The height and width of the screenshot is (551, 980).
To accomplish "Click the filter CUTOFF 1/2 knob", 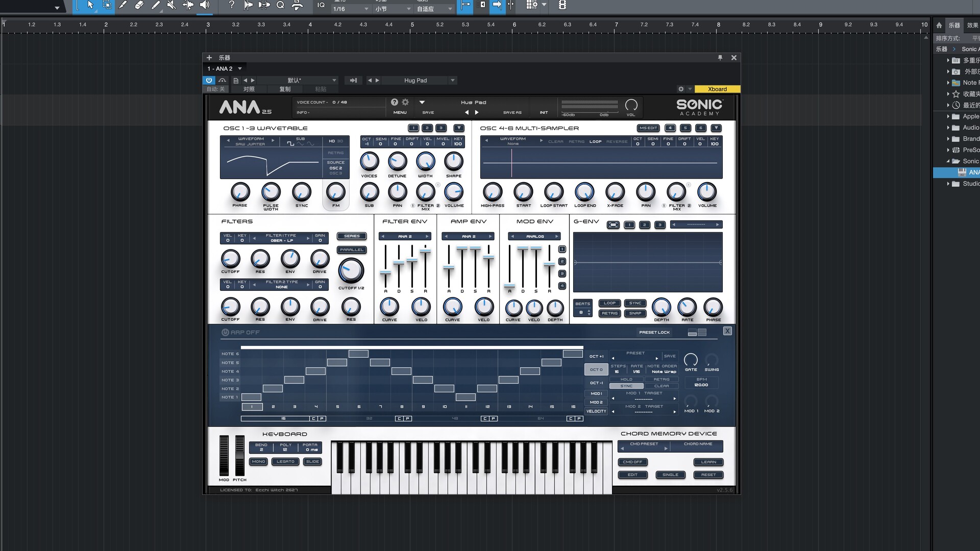I will (351, 270).
